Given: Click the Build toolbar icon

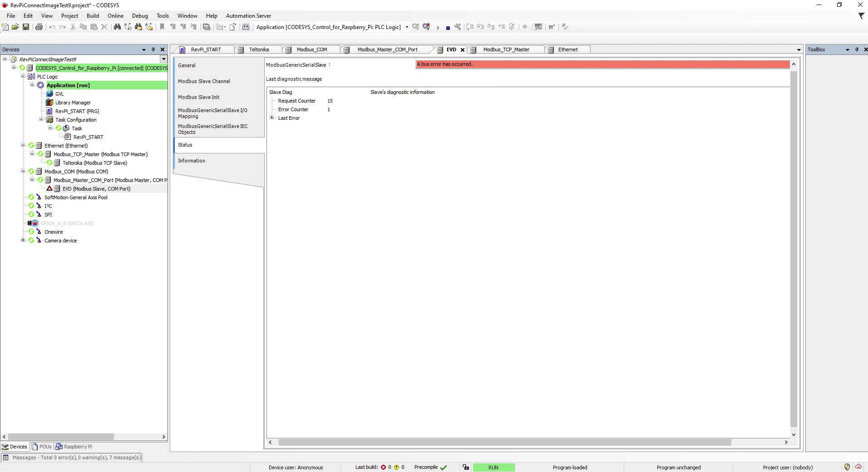Looking at the screenshot, I should point(246,27).
